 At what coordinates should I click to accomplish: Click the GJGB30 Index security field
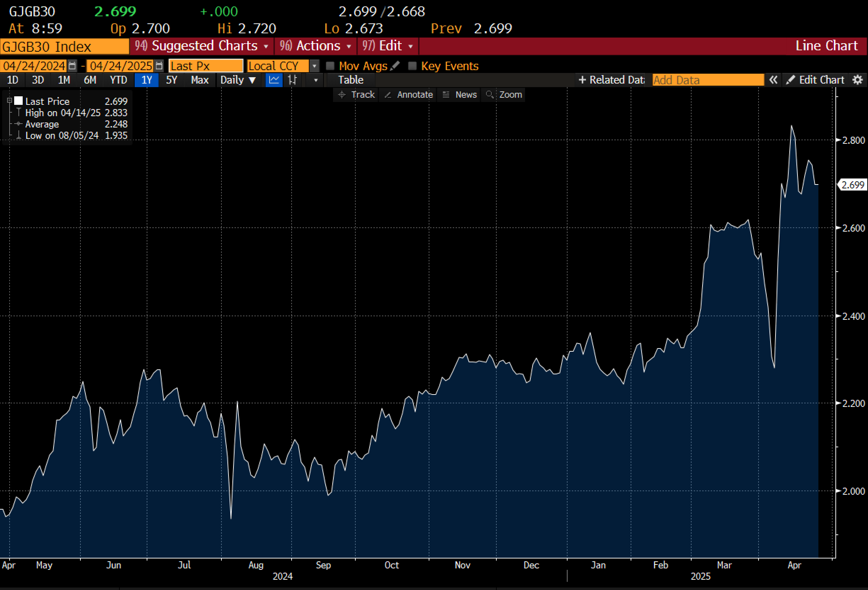tap(64, 47)
